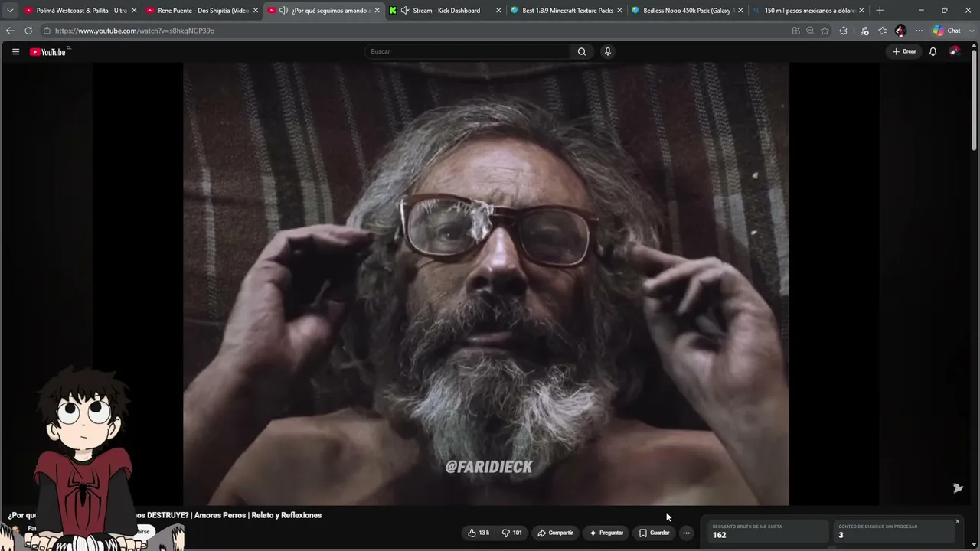Go back with the browser back arrow
The height and width of the screenshot is (551, 980).
10,31
